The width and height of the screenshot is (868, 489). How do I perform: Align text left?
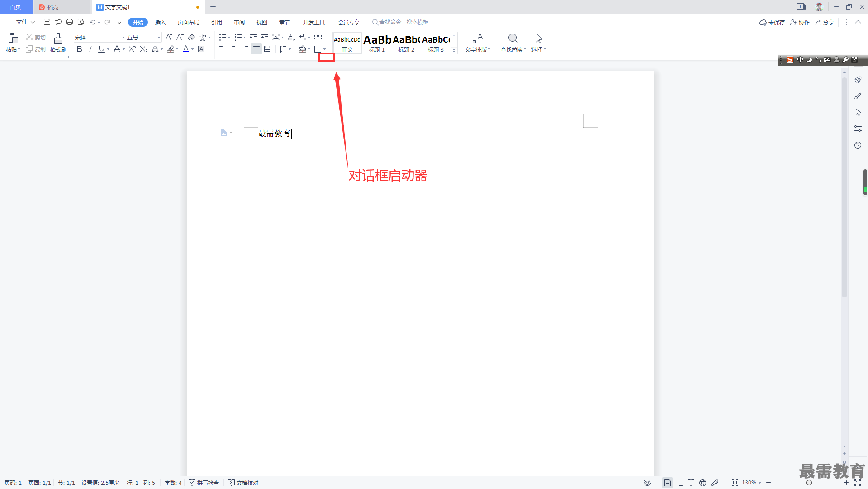[x=223, y=49]
